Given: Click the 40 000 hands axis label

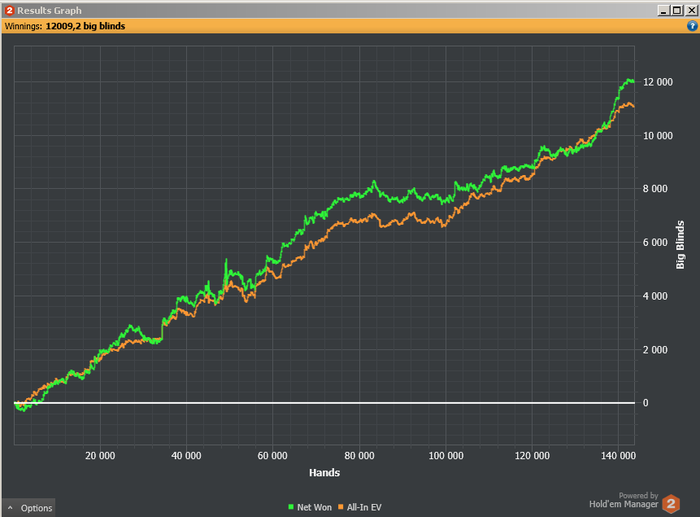Looking at the screenshot, I should click(x=186, y=456).
